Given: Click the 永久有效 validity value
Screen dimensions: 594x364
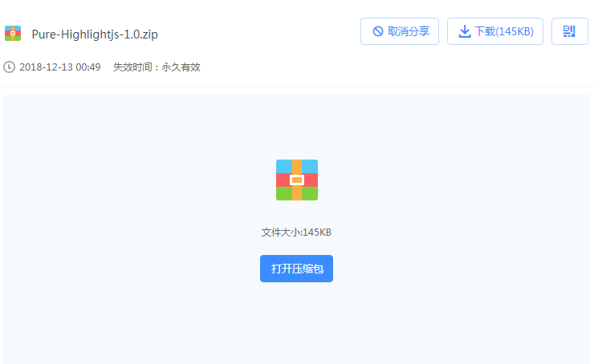Looking at the screenshot, I should pos(181,67).
